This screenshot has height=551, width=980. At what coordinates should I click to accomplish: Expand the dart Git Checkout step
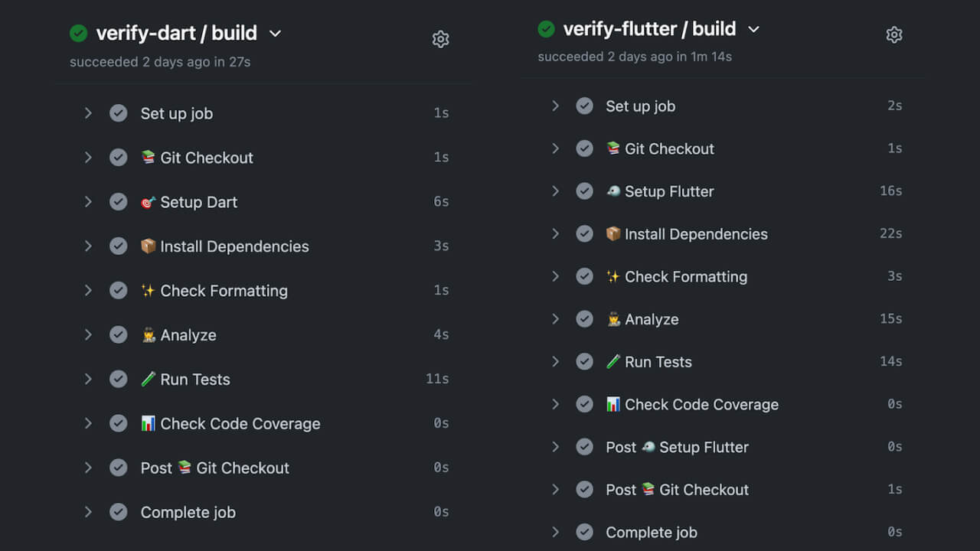88,158
